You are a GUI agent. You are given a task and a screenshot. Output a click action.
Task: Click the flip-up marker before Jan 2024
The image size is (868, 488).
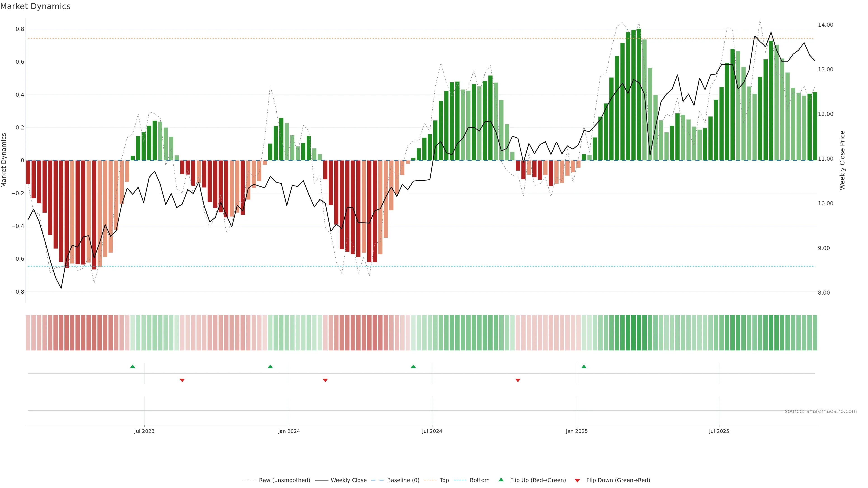[270, 366]
